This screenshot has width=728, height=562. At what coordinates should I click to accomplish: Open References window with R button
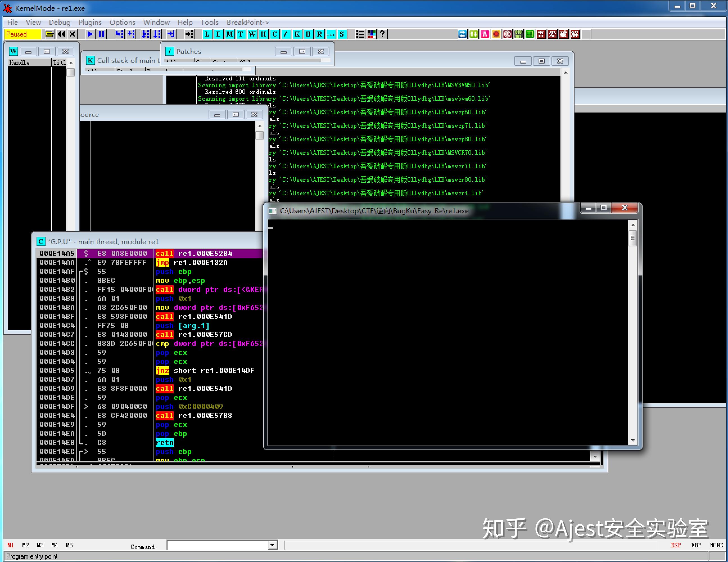(x=320, y=34)
